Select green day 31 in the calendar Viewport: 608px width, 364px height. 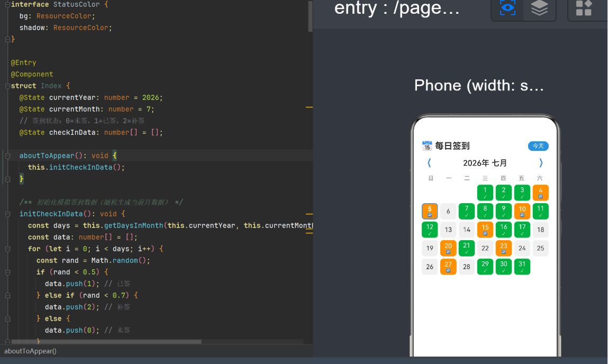coord(522,267)
